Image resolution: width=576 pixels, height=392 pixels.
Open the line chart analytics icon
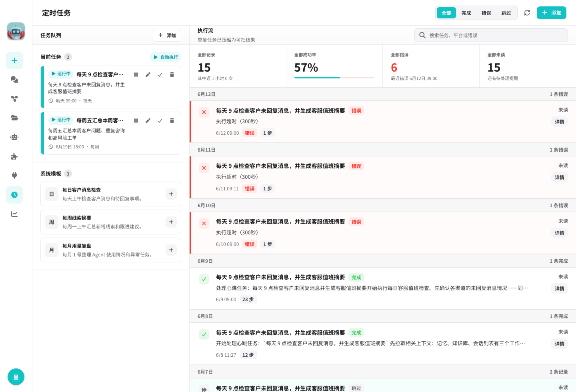pyautogui.click(x=14, y=214)
